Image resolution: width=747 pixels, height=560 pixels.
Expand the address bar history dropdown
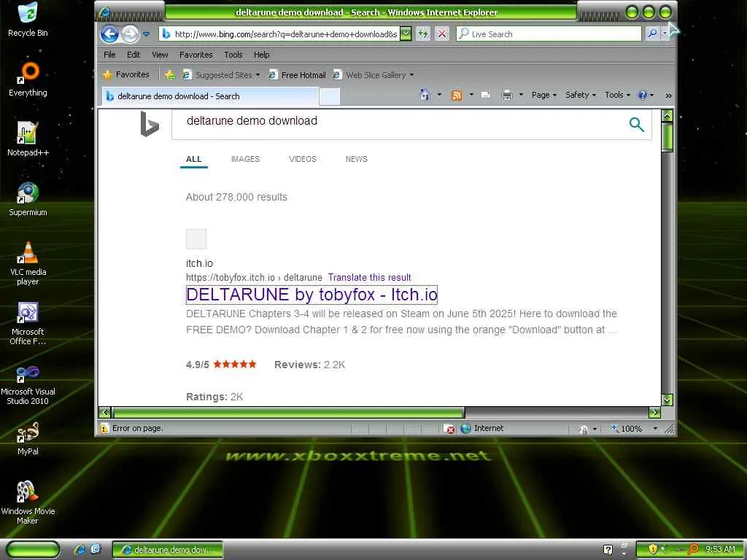click(406, 34)
